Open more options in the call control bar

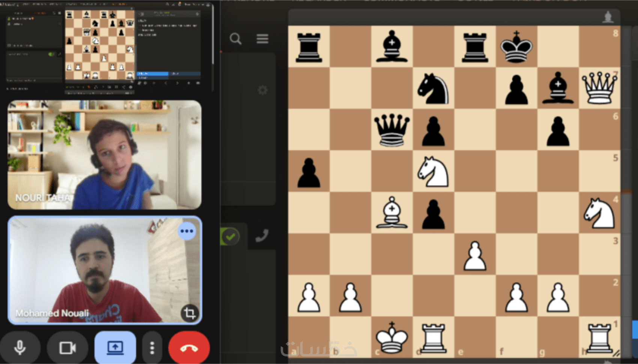pos(152,348)
